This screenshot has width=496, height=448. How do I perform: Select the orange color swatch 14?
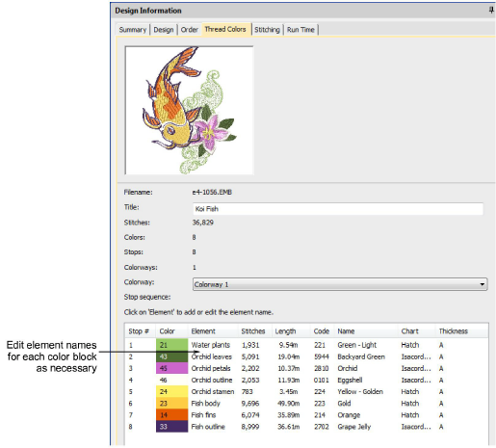point(171,415)
